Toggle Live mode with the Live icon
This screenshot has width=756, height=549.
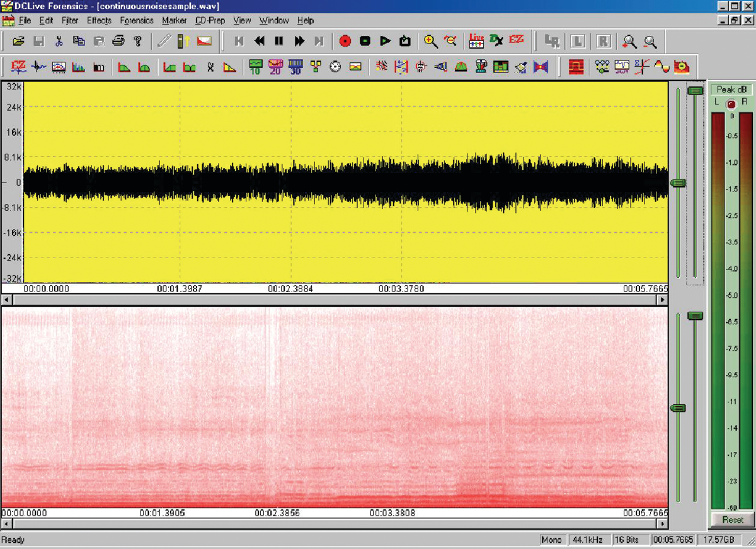tap(476, 42)
